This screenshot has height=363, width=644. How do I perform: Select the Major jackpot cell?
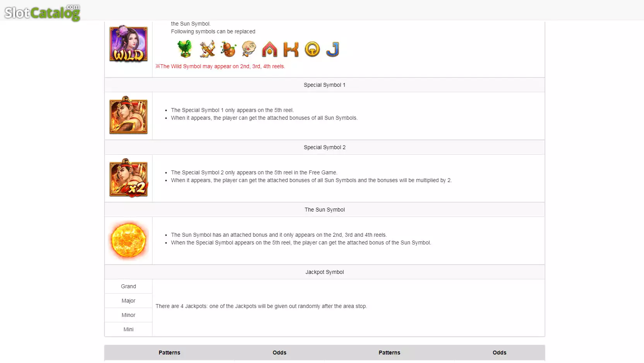pyautogui.click(x=128, y=301)
